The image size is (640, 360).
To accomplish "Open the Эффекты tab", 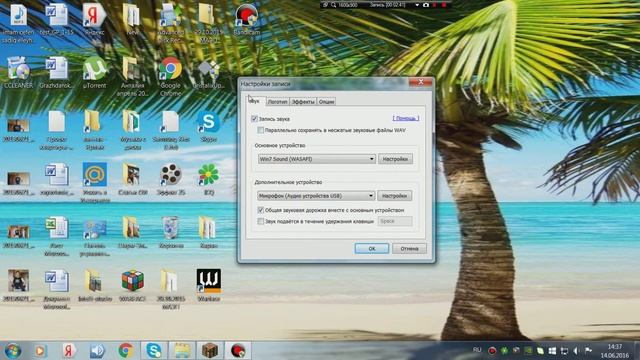I will 303,102.
